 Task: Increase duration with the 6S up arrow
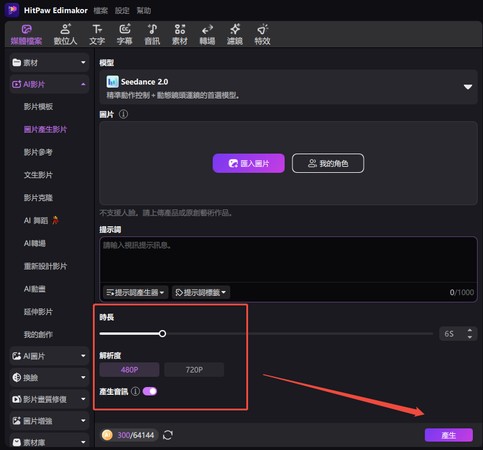(470, 330)
